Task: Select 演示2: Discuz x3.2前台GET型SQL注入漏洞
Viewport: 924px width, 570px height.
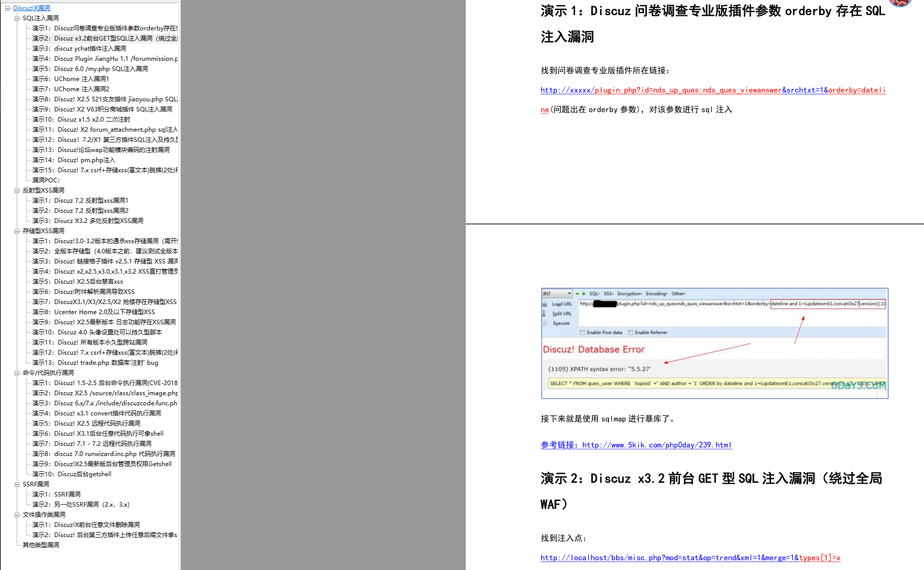Action: (x=105, y=39)
